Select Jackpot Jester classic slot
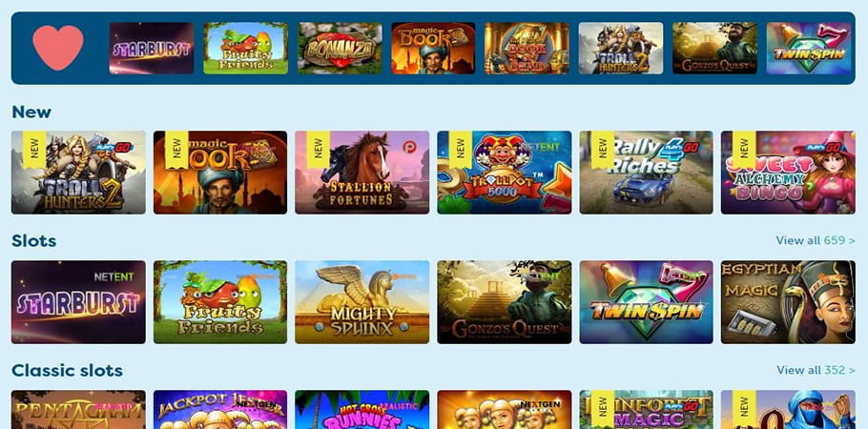 tap(220, 410)
